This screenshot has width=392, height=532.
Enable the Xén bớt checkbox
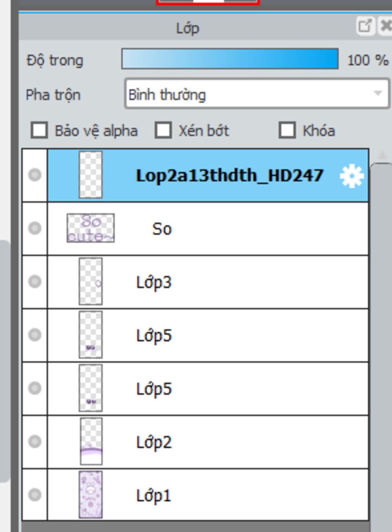click(x=163, y=130)
